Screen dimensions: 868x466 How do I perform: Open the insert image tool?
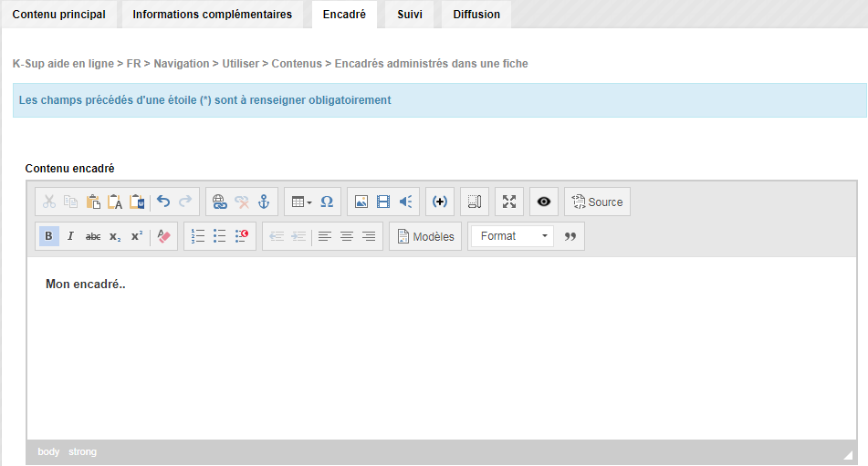coord(361,202)
